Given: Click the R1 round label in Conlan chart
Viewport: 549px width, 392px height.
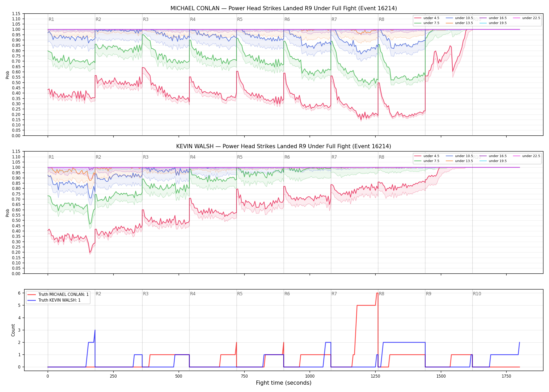Looking at the screenshot, I should [x=51, y=19].
